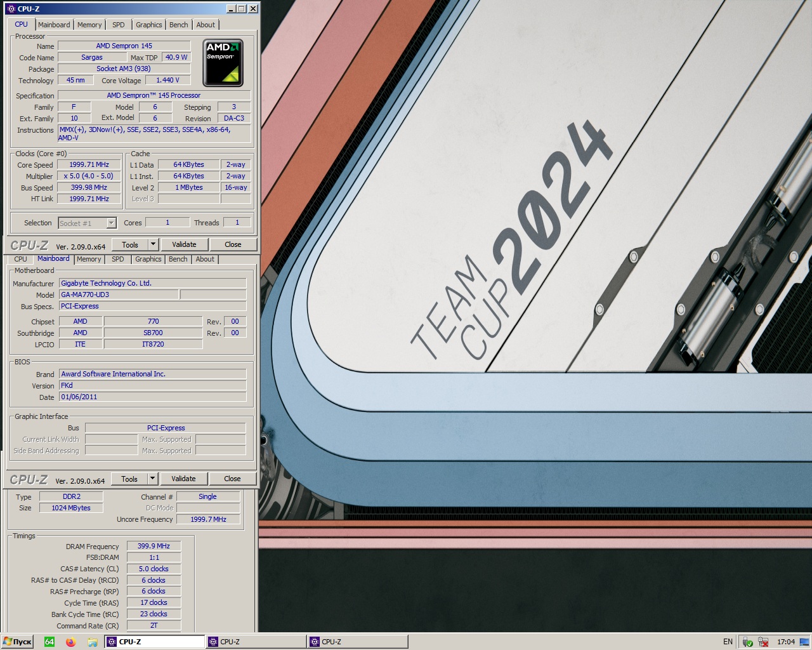Click the security shield tray icon

point(748,642)
